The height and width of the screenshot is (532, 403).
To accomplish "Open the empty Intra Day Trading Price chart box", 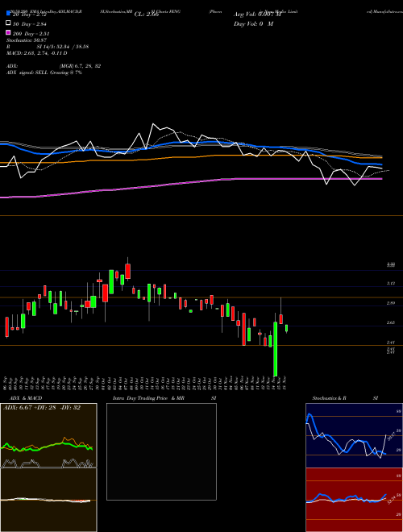I will coord(161,451).
